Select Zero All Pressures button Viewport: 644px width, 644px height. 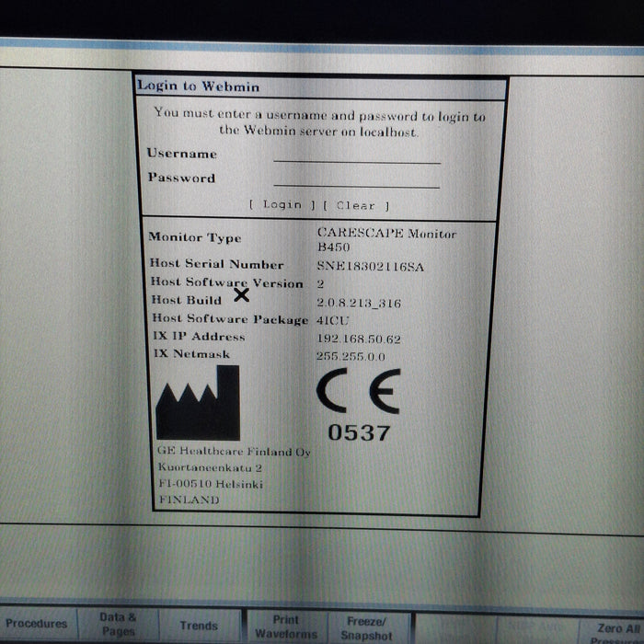pos(613,632)
